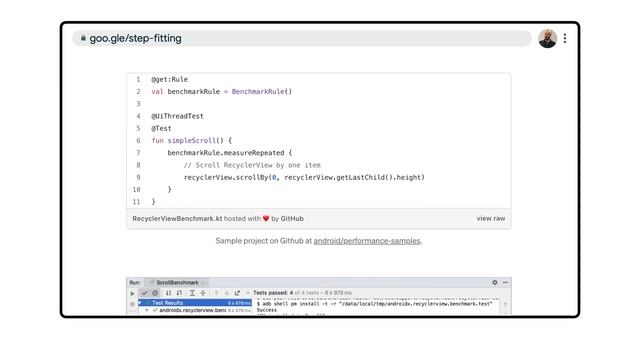This screenshot has height=360, width=640.
Task: Click the 'Tests passed: 4' status text
Action: pyautogui.click(x=273, y=293)
